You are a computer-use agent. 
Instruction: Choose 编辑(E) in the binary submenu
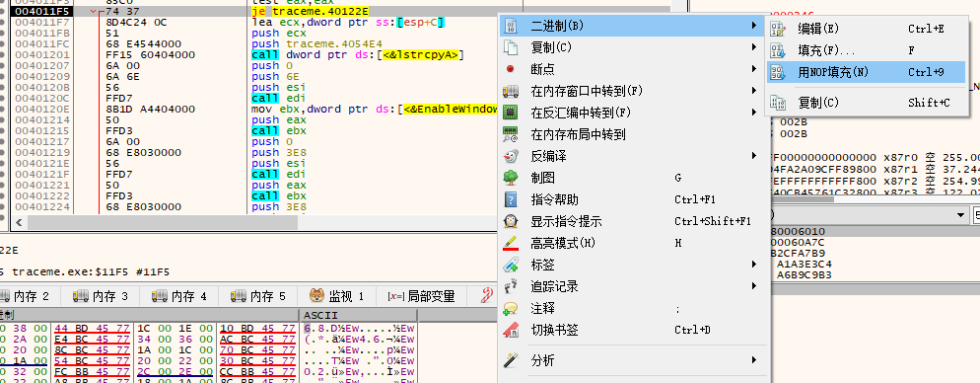[x=867, y=29]
